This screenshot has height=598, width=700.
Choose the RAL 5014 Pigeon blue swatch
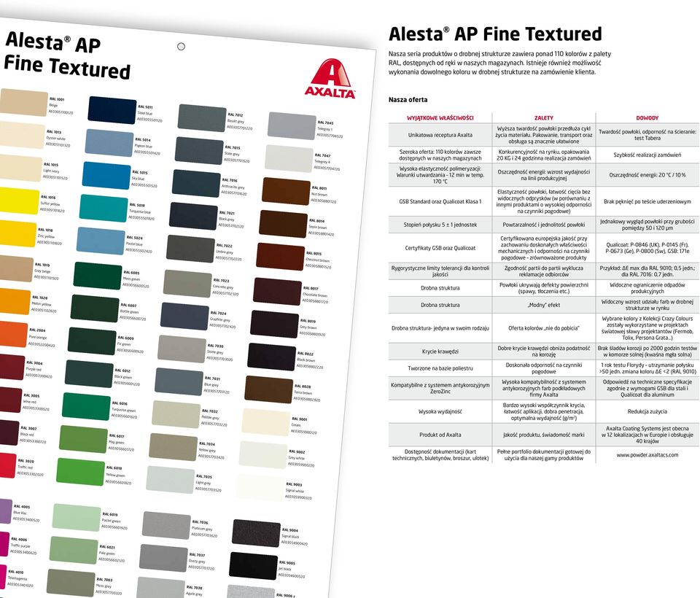(x=109, y=143)
